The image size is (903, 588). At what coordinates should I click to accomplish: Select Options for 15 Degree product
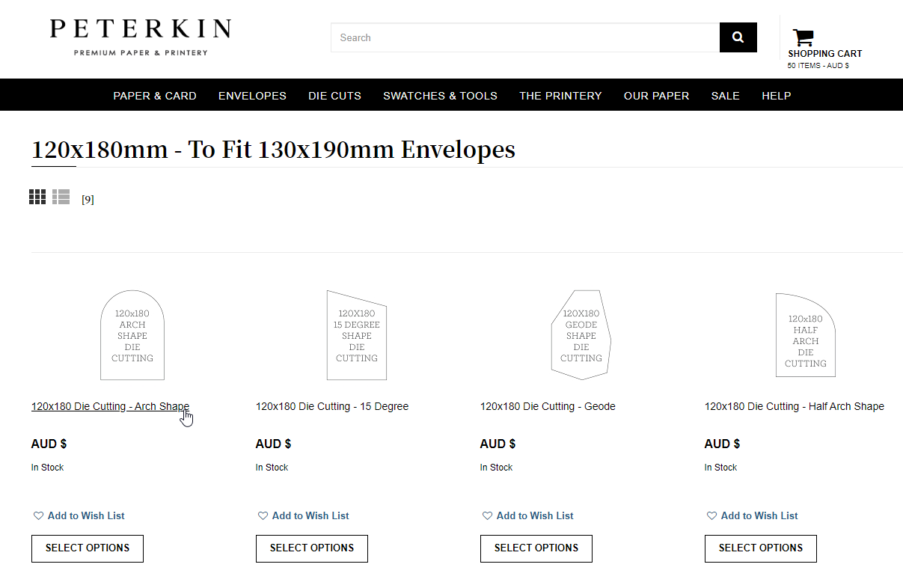pos(312,548)
